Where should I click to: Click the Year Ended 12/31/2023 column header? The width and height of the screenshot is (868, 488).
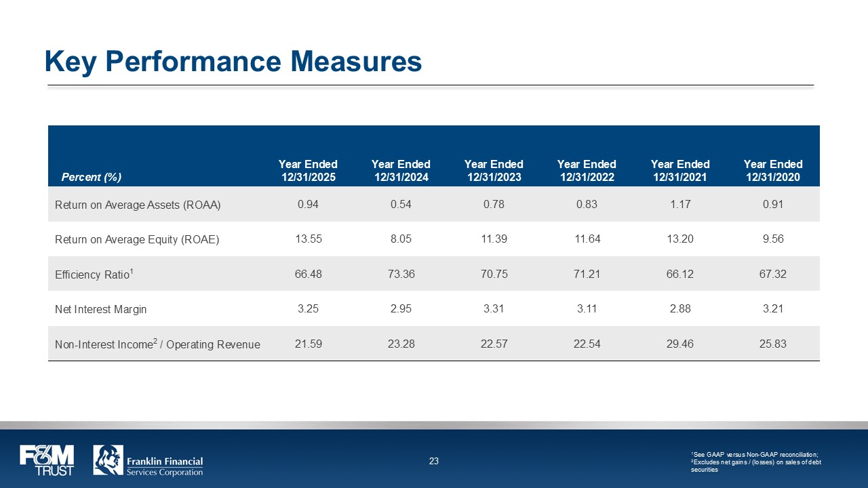pyautogui.click(x=494, y=171)
